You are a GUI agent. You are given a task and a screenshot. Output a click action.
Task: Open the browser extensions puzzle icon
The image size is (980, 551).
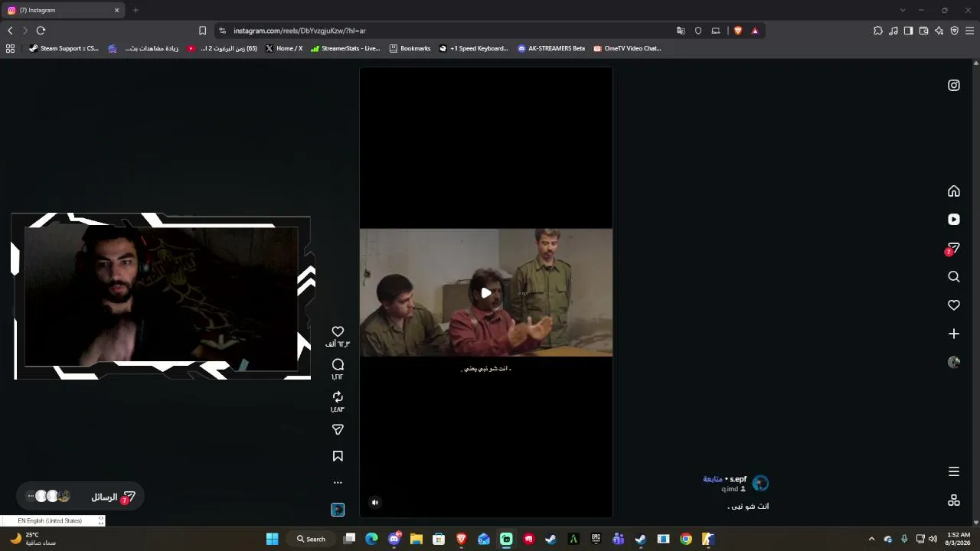click(x=878, y=31)
